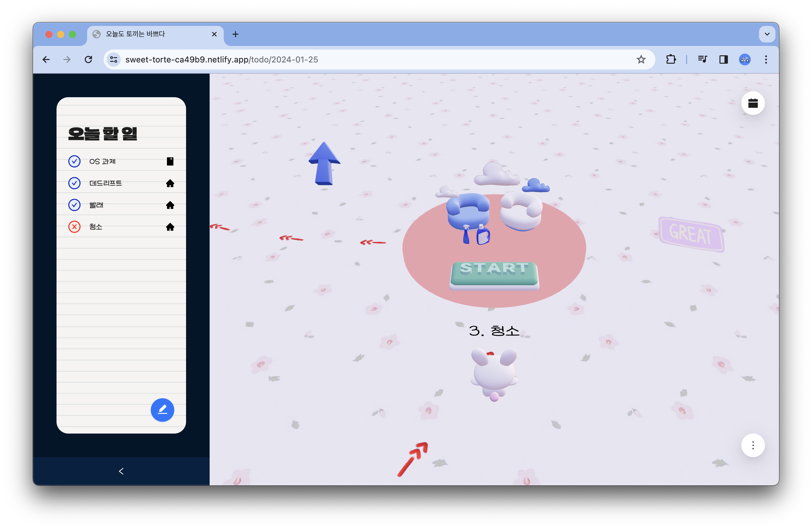The height and width of the screenshot is (529, 812).
Task: Expand the tab search dropdown
Action: click(x=767, y=34)
